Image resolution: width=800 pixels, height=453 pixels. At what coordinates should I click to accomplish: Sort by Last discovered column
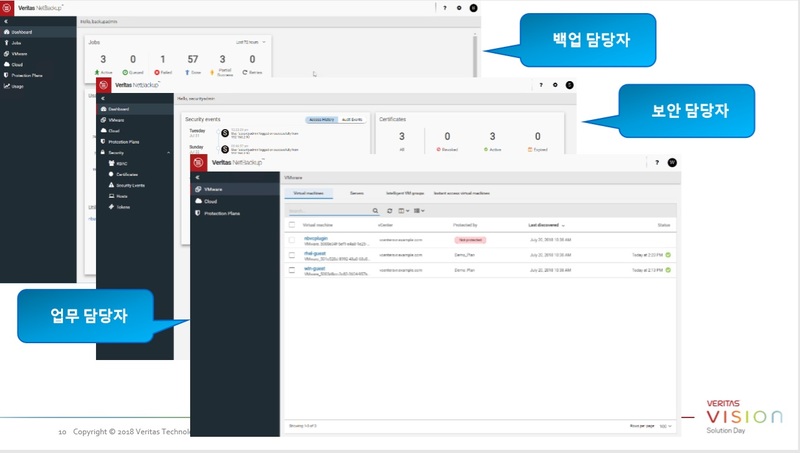click(x=546, y=225)
